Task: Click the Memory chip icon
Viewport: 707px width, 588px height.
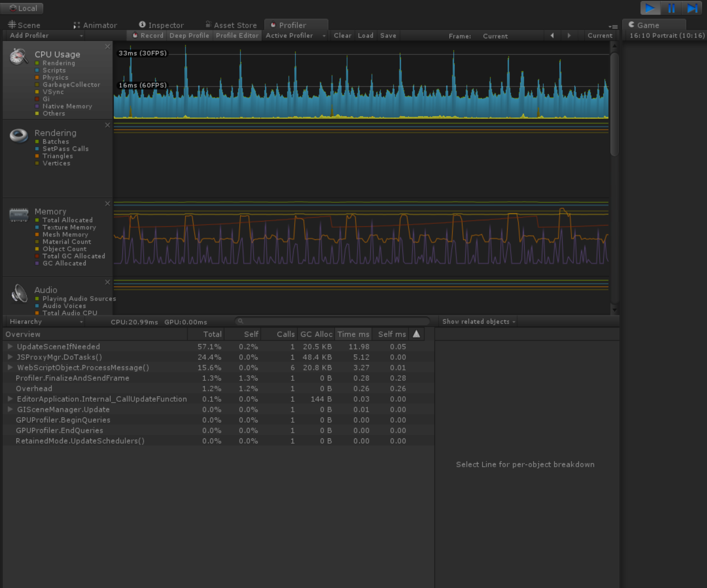Action: 19,215
